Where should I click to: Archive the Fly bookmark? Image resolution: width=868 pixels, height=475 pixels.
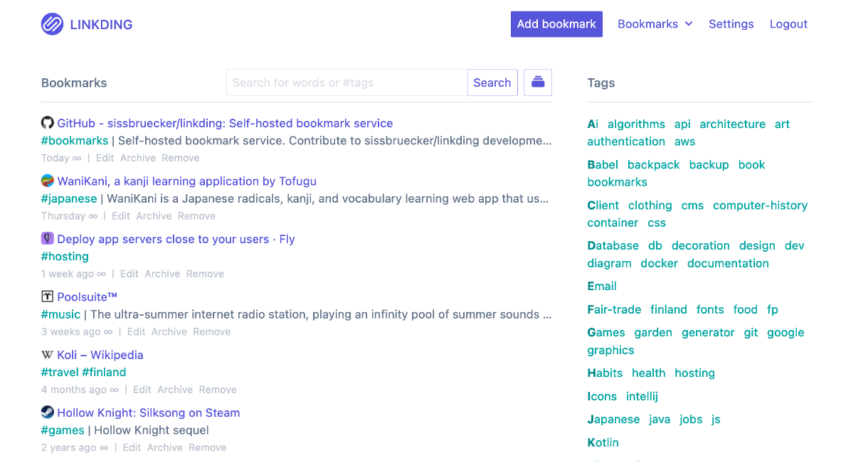click(162, 274)
